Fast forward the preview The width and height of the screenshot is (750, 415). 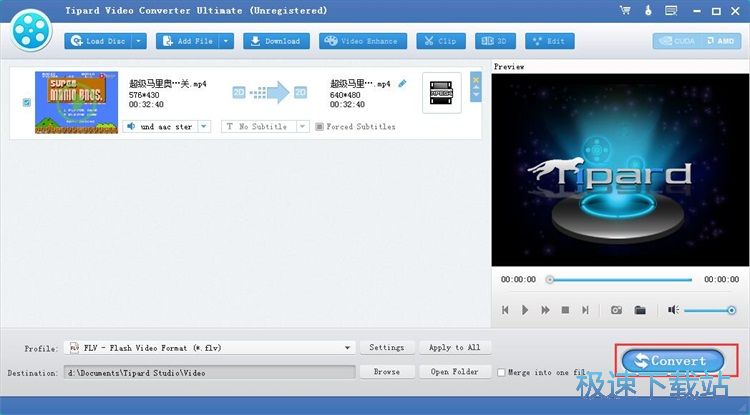(x=545, y=310)
